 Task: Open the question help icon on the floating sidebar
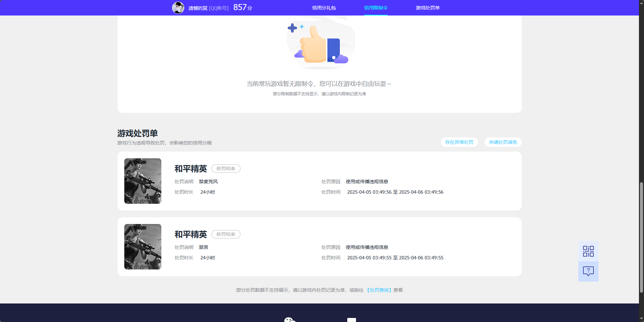point(588,271)
